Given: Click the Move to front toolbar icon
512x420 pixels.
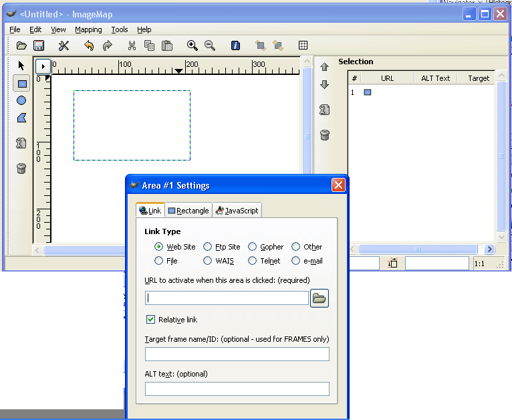Looking at the screenshot, I should [260, 45].
